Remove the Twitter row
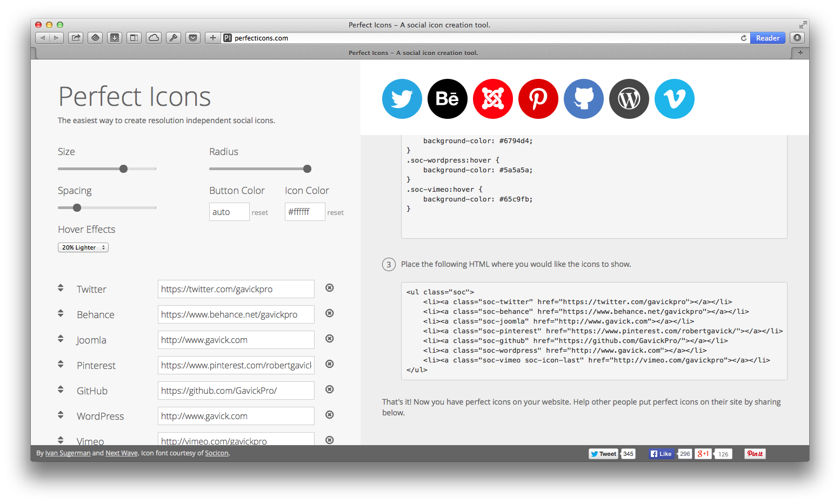Viewport: 840px width, 504px height. [x=329, y=288]
